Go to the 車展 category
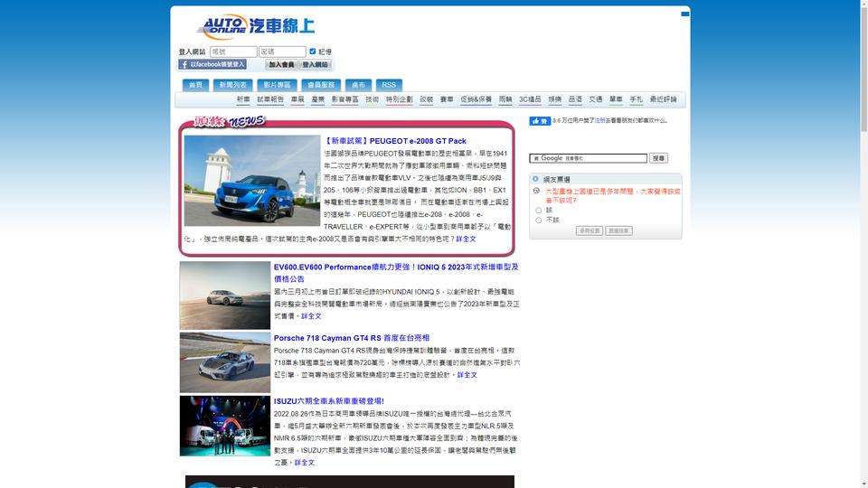 point(297,99)
